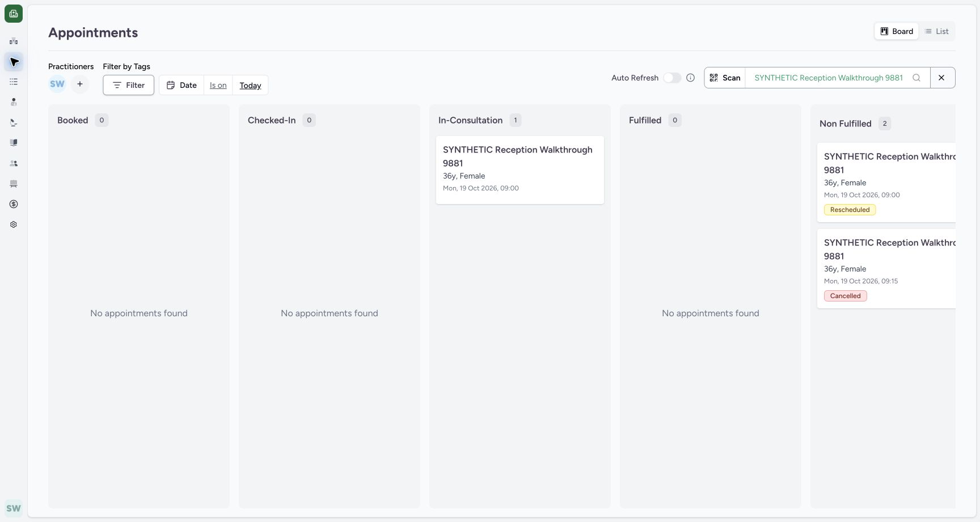The width and height of the screenshot is (980, 522).
Task: Open the 'Today' date value dropdown
Action: coord(250,85)
